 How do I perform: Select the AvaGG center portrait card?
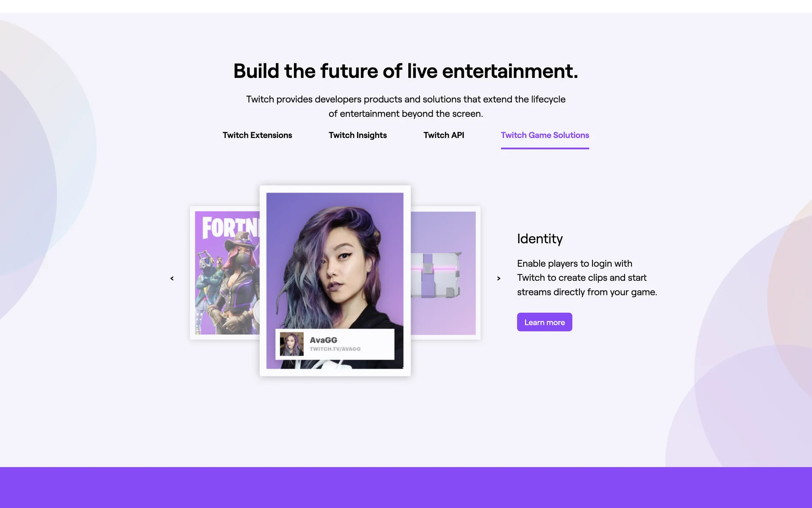click(x=335, y=281)
